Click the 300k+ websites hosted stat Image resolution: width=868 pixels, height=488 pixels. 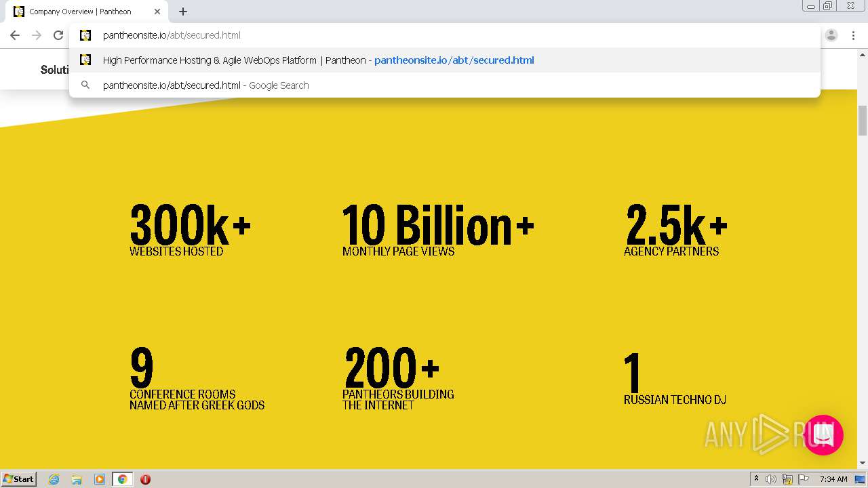pos(191,230)
